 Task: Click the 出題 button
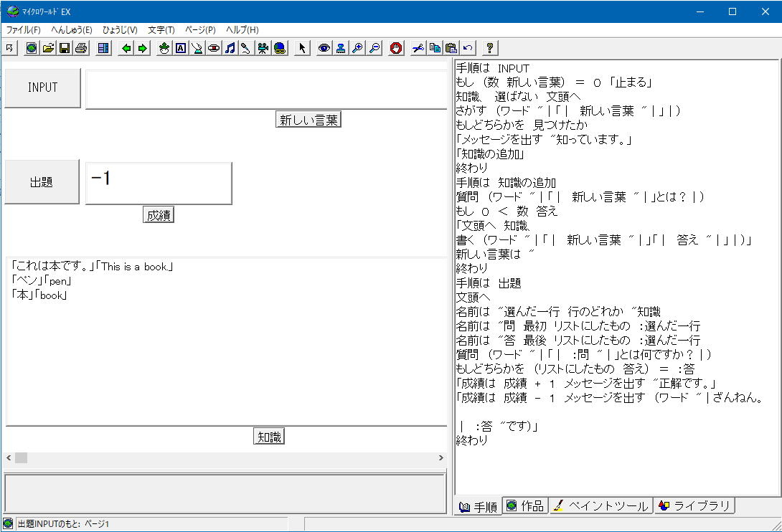[42, 182]
